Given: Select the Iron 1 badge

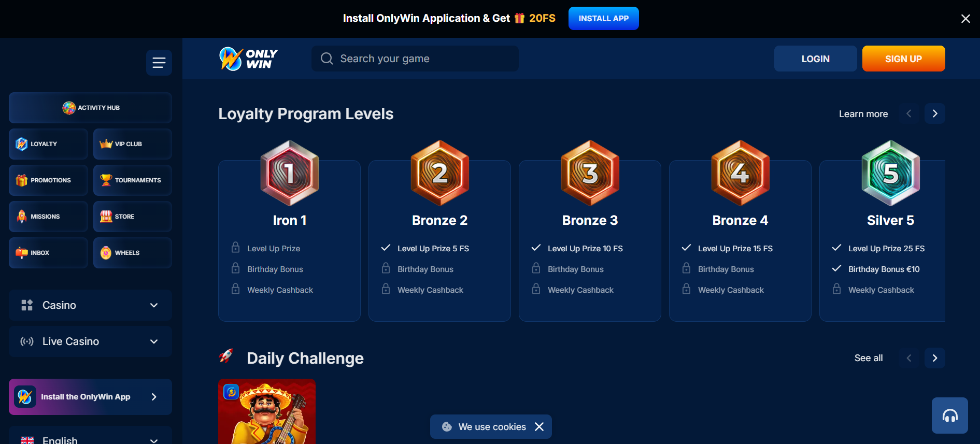Looking at the screenshot, I should pyautogui.click(x=290, y=173).
